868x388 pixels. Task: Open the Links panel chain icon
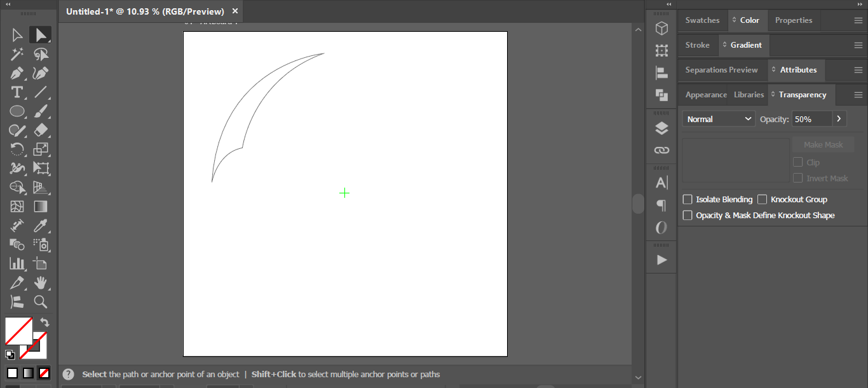661,151
